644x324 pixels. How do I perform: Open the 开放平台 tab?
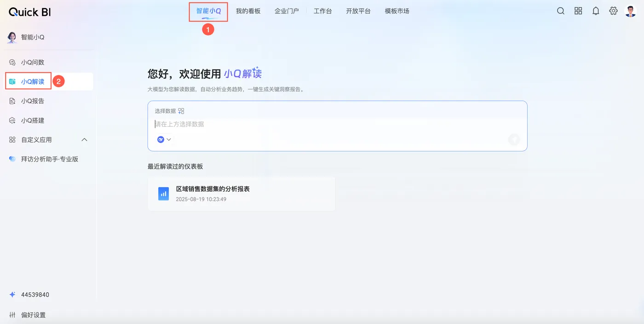click(x=358, y=11)
